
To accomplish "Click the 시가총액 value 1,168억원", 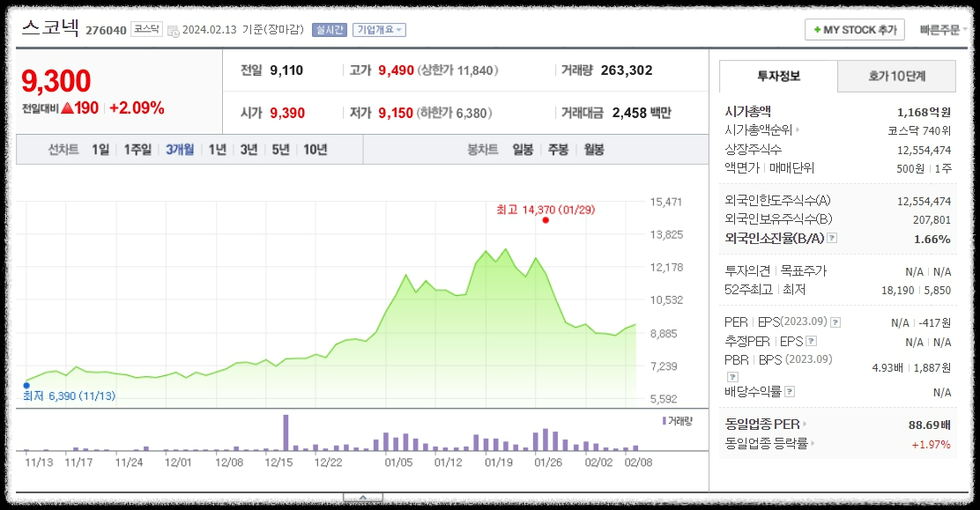I will coord(924,113).
